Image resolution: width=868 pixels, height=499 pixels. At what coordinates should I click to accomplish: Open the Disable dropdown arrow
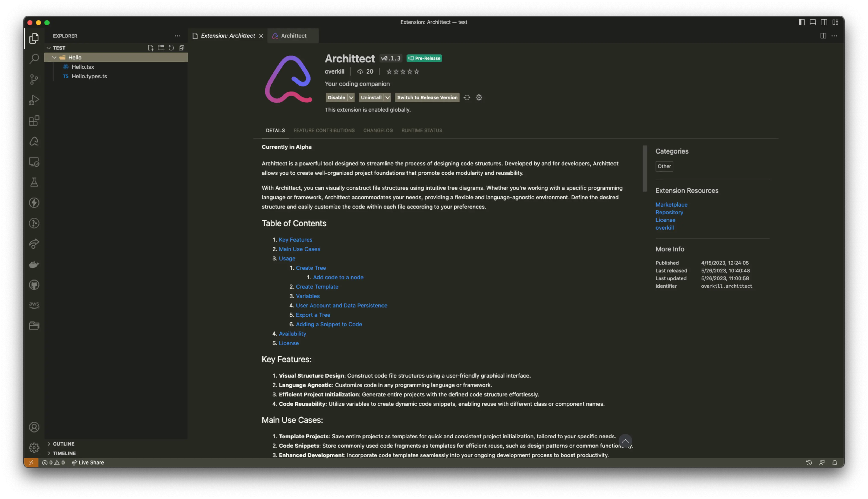(x=351, y=98)
